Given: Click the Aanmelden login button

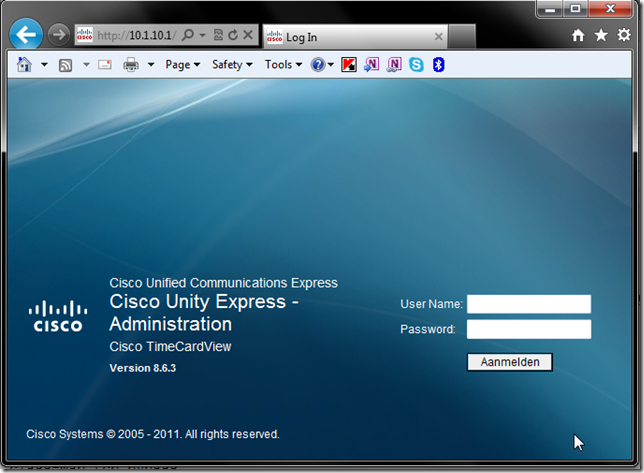Looking at the screenshot, I should coord(510,362).
